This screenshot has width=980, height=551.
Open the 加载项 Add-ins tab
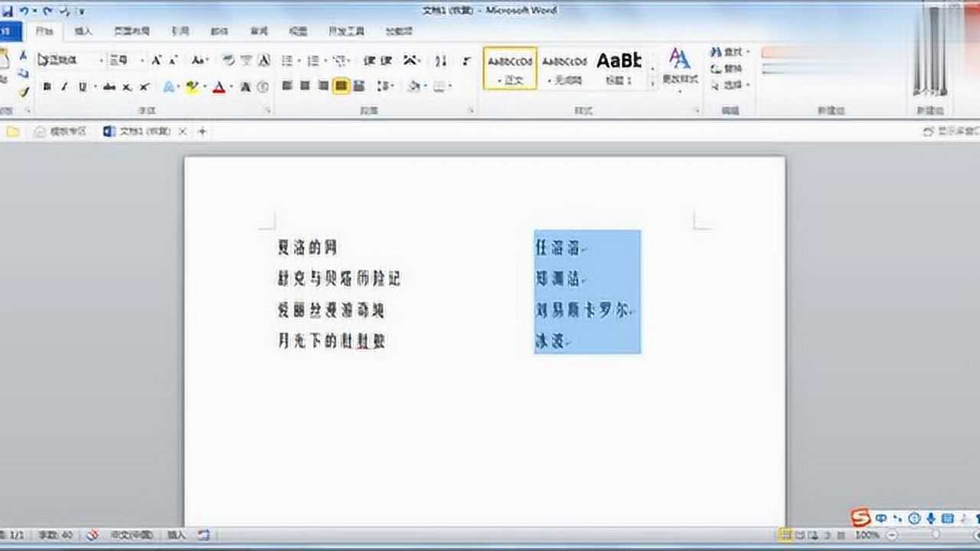tap(399, 31)
